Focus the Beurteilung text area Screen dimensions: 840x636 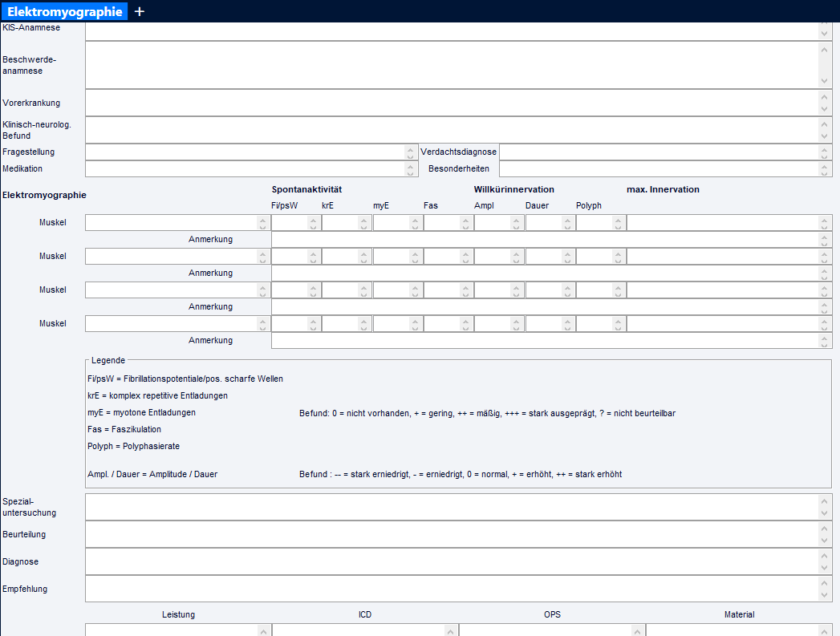tap(459, 534)
